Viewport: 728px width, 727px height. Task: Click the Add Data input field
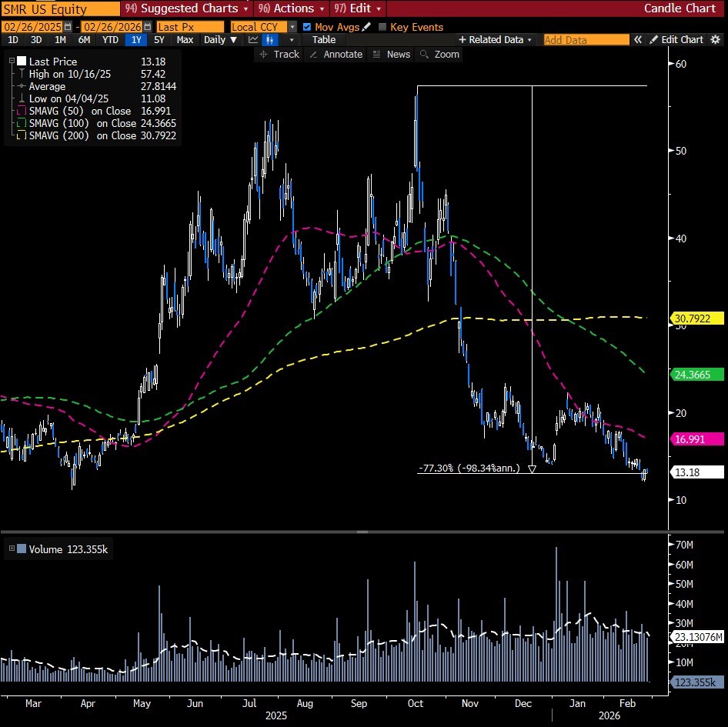[x=586, y=39]
